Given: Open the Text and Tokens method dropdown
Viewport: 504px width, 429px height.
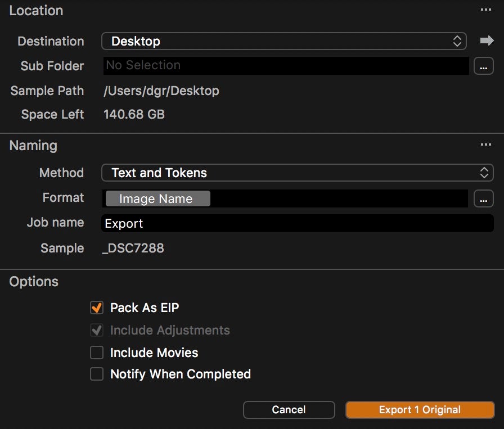Looking at the screenshot, I should point(298,173).
